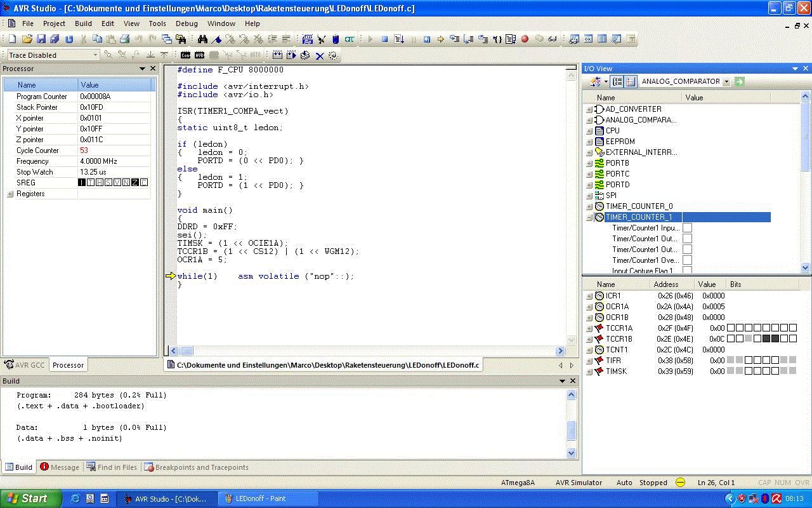Toggle the first bit box of TCCR1A
812x508 pixels.
coord(731,328)
